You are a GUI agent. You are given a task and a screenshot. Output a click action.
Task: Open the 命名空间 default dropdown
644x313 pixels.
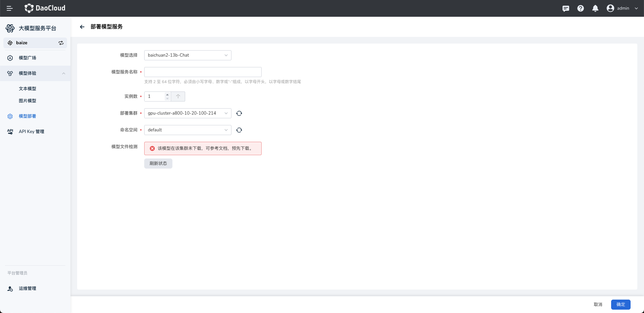pyautogui.click(x=187, y=130)
